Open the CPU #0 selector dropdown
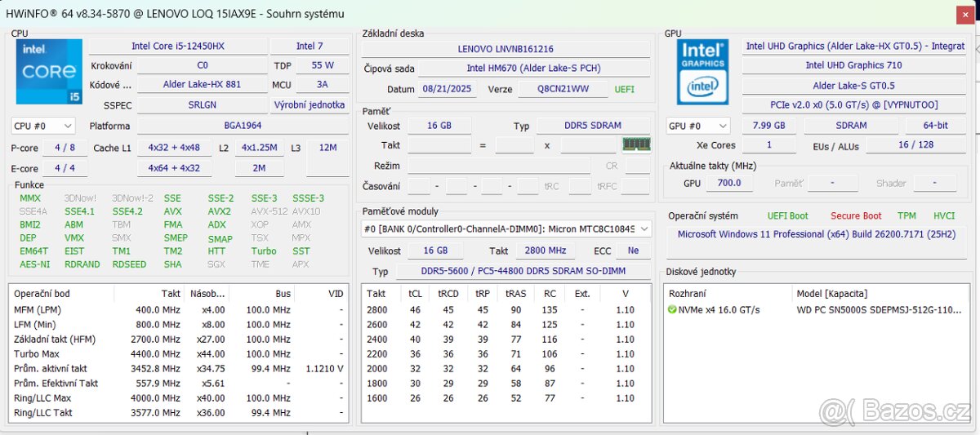The image size is (980, 435). coord(43,126)
